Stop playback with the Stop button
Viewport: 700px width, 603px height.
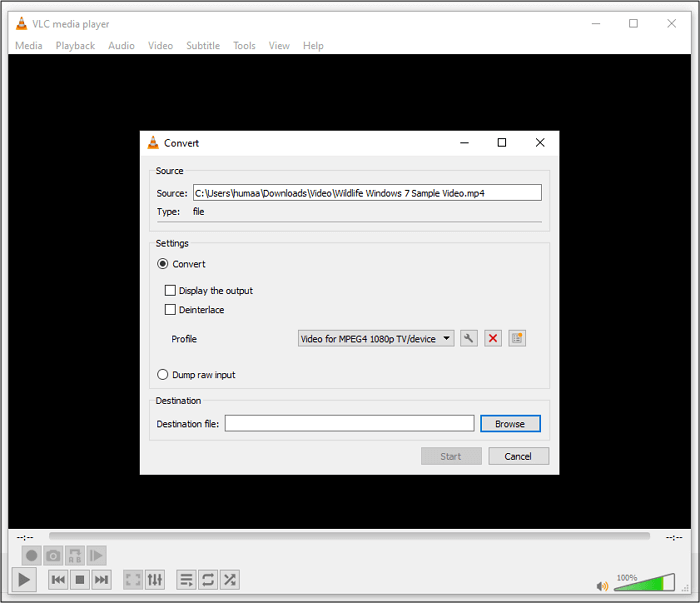80,580
